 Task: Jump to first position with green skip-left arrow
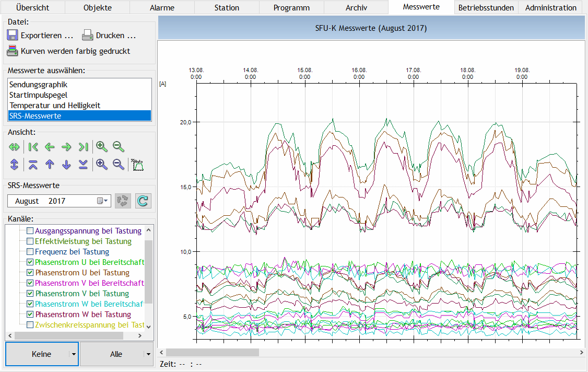point(33,147)
